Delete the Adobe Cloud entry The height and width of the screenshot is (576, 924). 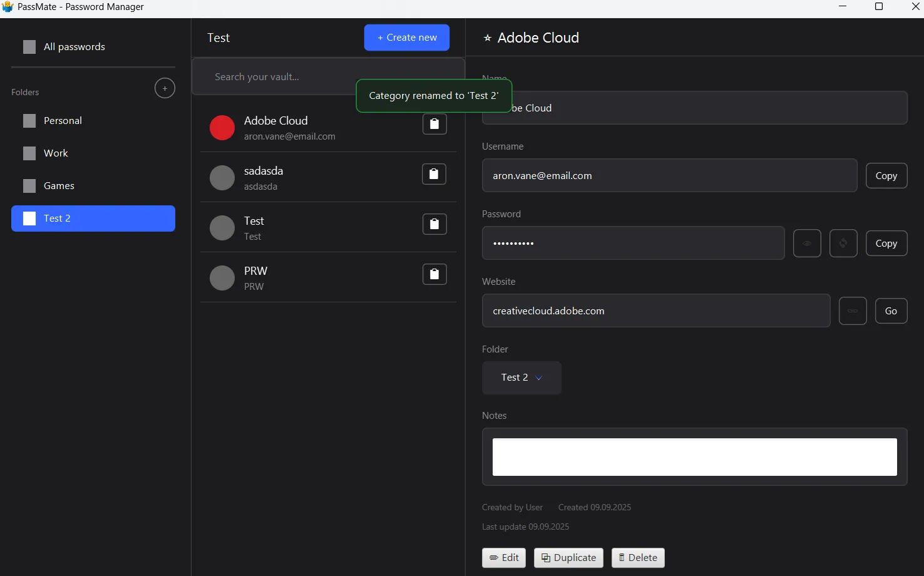click(638, 558)
